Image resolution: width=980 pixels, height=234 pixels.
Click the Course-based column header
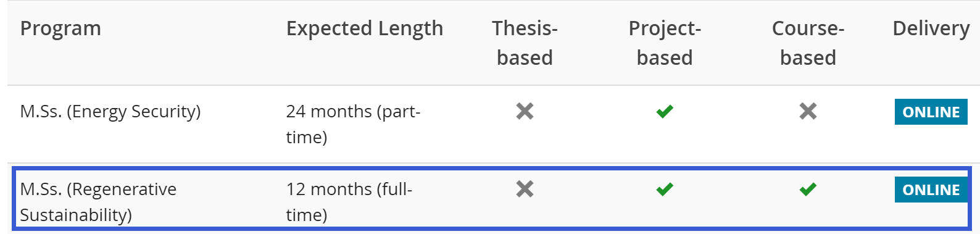pos(808,43)
